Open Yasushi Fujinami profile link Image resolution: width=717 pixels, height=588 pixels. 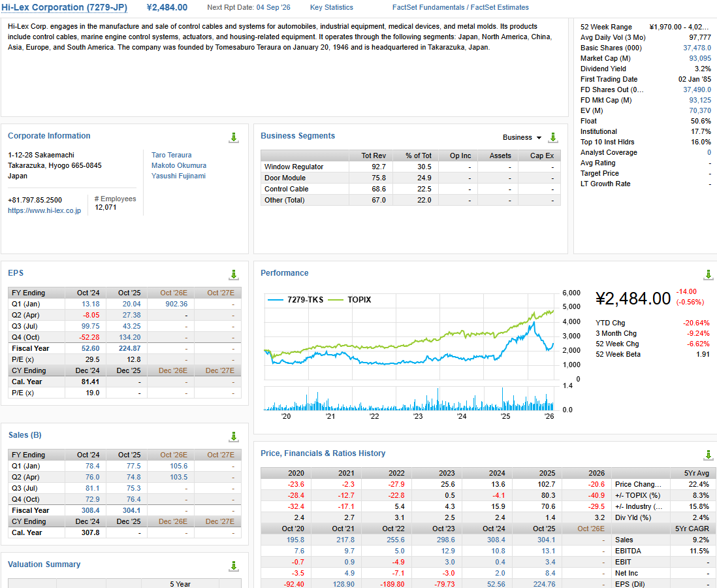(x=178, y=176)
